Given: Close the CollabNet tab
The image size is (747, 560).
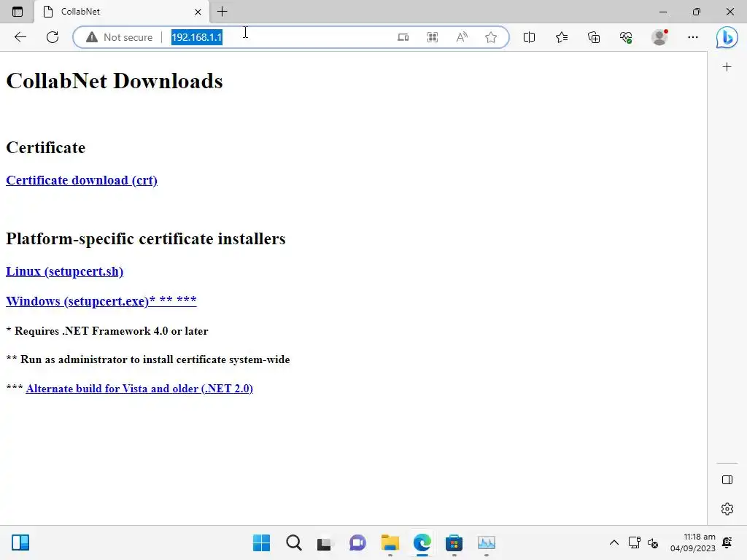Looking at the screenshot, I should coord(198,12).
